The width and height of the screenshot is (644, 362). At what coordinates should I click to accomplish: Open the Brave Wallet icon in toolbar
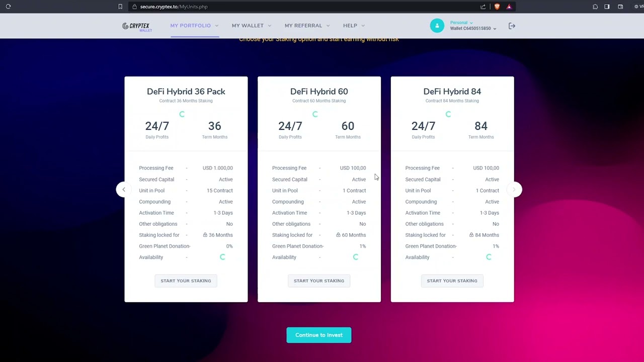pos(620,7)
